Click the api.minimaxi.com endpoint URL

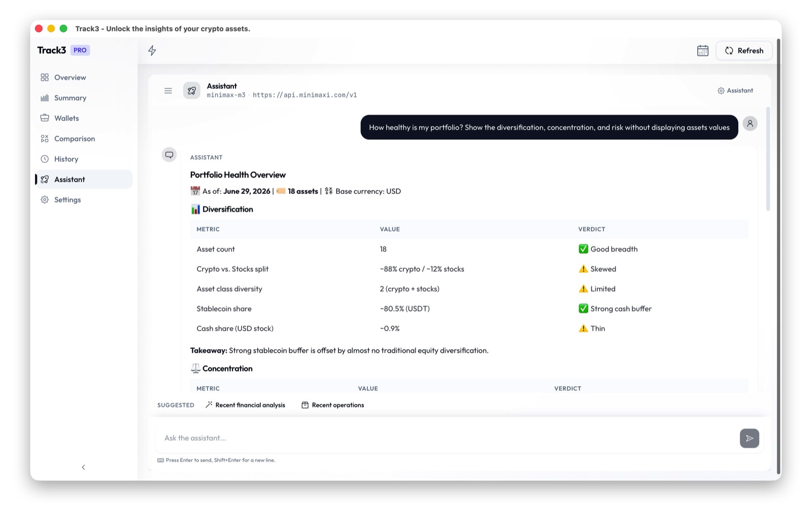pyautogui.click(x=304, y=95)
